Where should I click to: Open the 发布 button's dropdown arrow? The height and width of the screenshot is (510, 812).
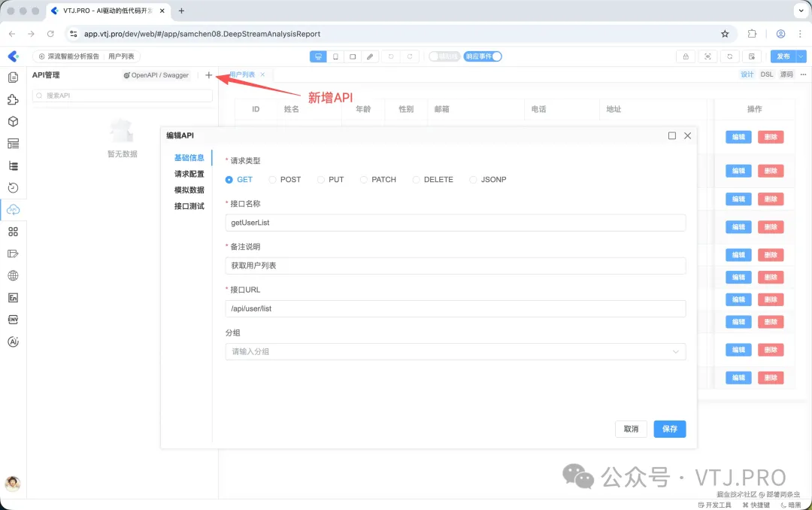pyautogui.click(x=801, y=56)
